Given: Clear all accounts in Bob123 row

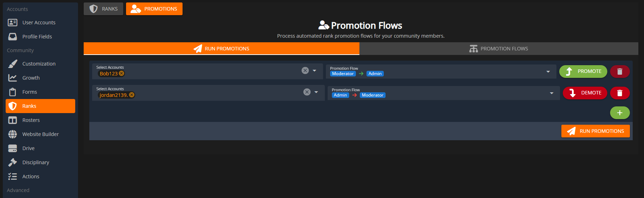Looking at the screenshot, I should pos(305,70).
